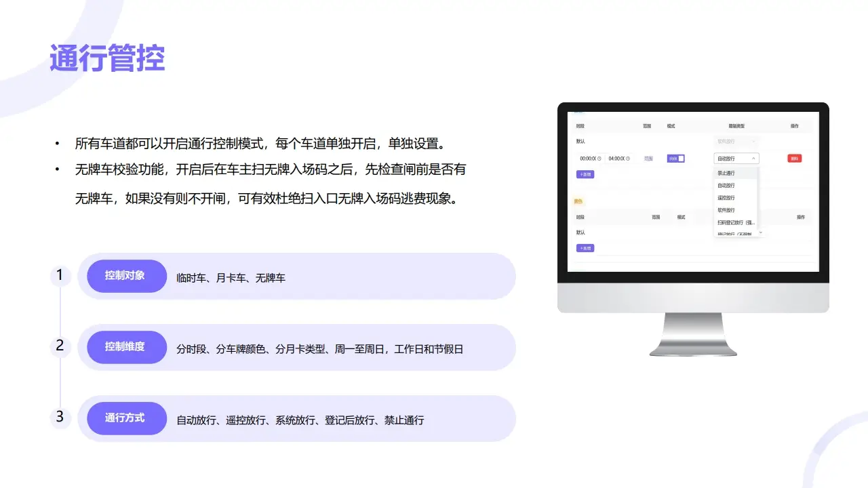
Task: Click the 04:00:00 end time input field
Action: [x=617, y=159]
